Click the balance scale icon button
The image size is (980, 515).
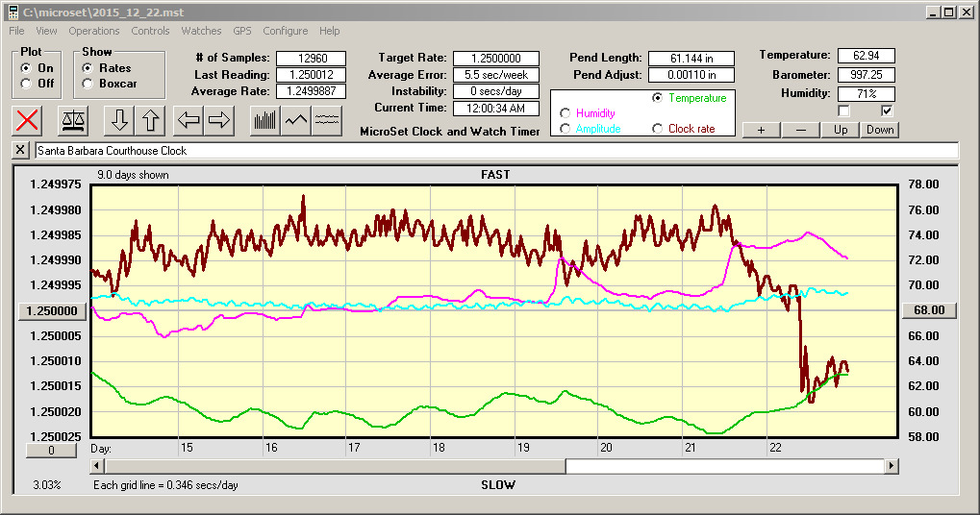73,120
